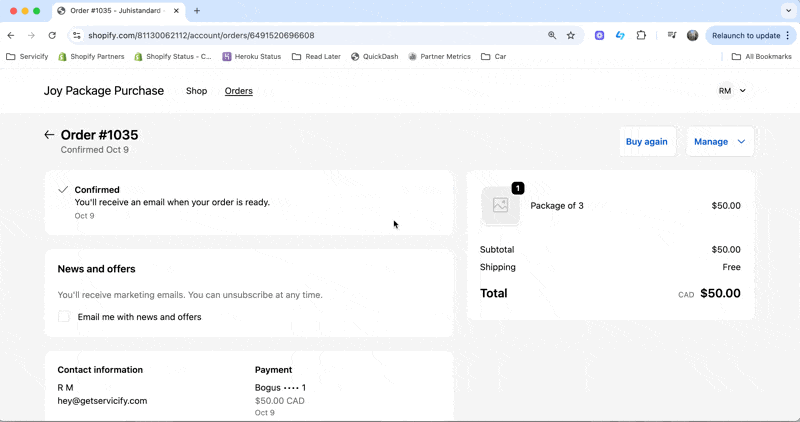
Task: Open the purple square extension icon
Action: [599, 35]
